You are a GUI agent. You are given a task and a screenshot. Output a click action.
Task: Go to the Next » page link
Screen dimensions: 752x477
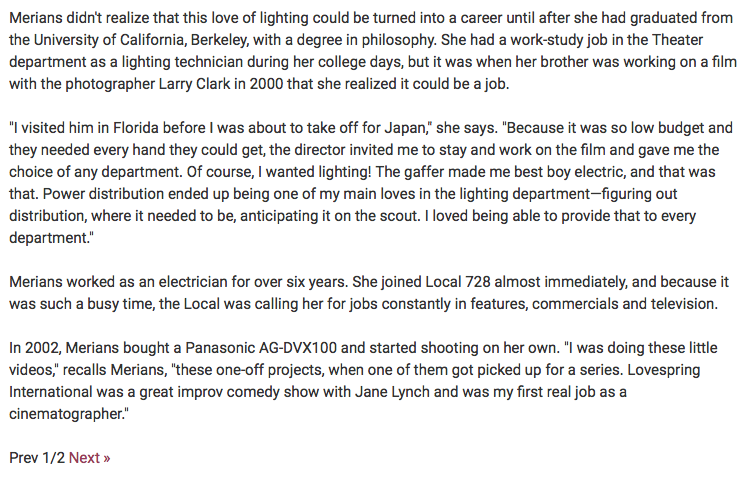point(89,458)
